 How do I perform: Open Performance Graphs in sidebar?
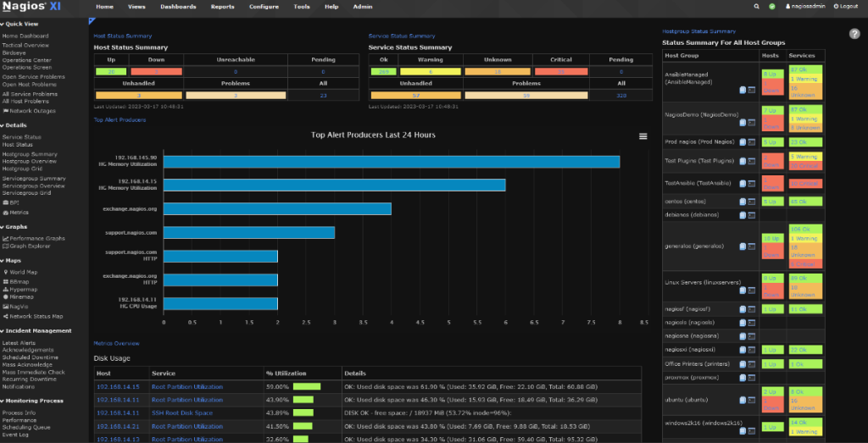tap(33, 238)
